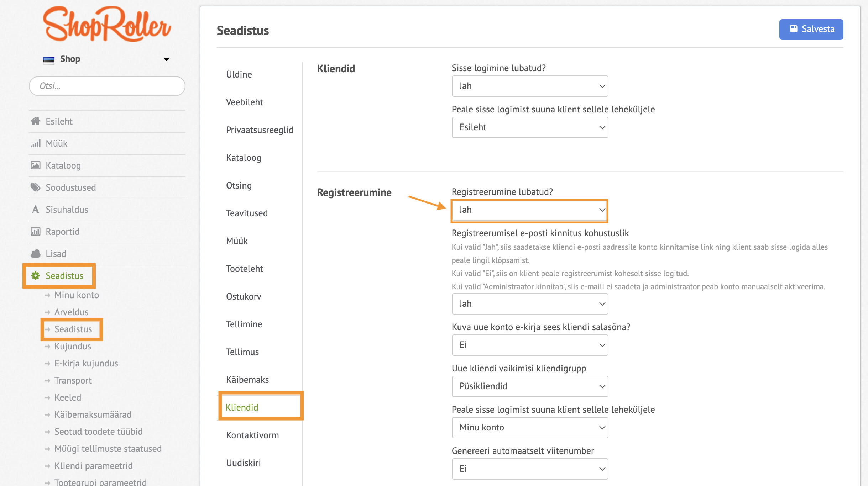The height and width of the screenshot is (486, 868).
Task: Open the Püsikliendid client group dropdown
Action: point(530,386)
